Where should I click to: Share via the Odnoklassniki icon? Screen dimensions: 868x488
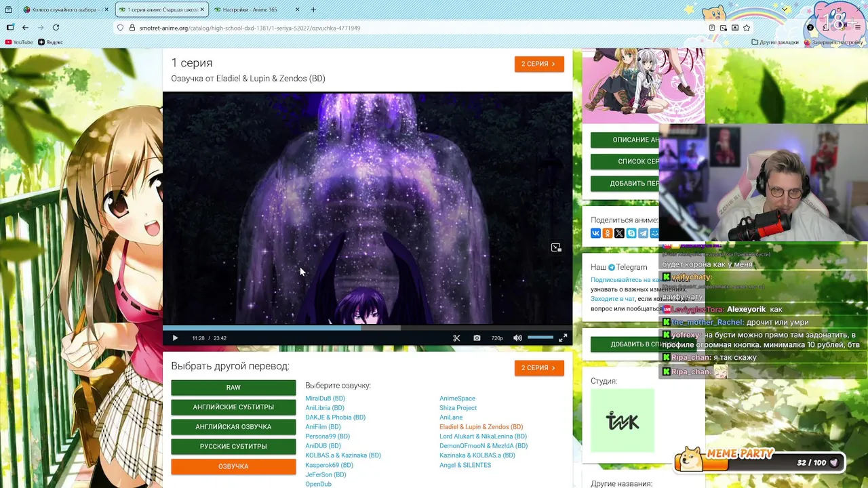[x=608, y=233]
